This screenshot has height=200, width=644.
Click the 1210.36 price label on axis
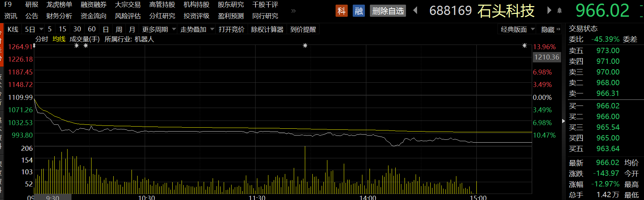click(546, 57)
